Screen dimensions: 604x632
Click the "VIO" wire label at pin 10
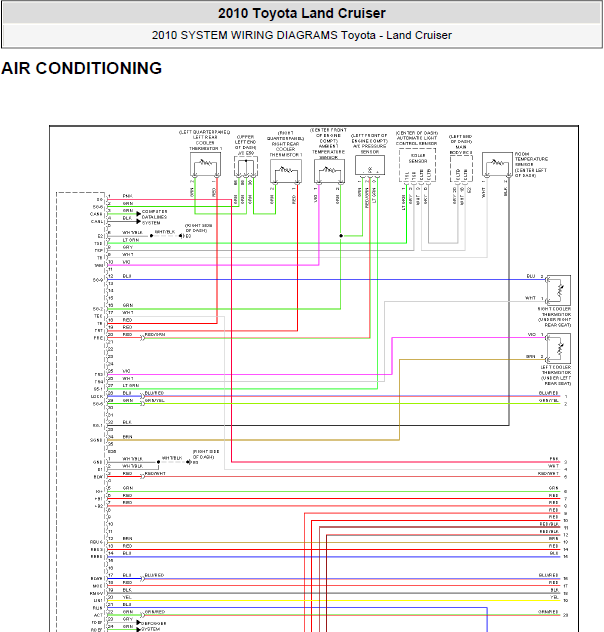127,262
